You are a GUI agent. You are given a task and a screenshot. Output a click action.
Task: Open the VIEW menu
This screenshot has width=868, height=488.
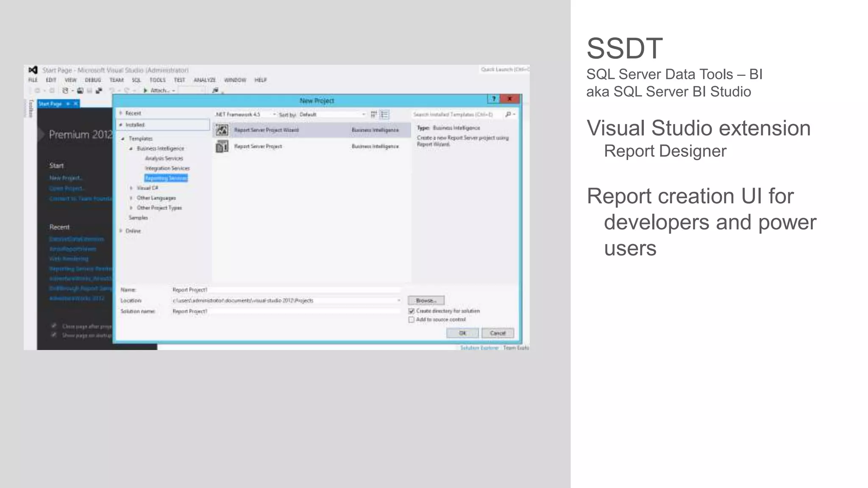click(x=70, y=80)
